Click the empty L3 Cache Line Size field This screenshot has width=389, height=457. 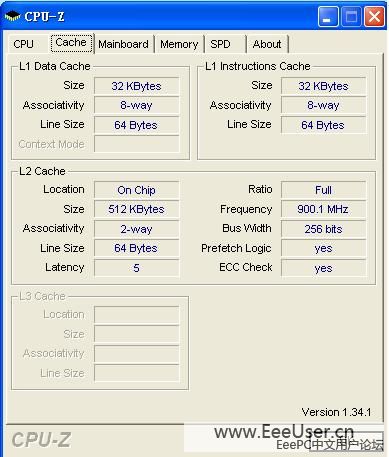pos(136,373)
